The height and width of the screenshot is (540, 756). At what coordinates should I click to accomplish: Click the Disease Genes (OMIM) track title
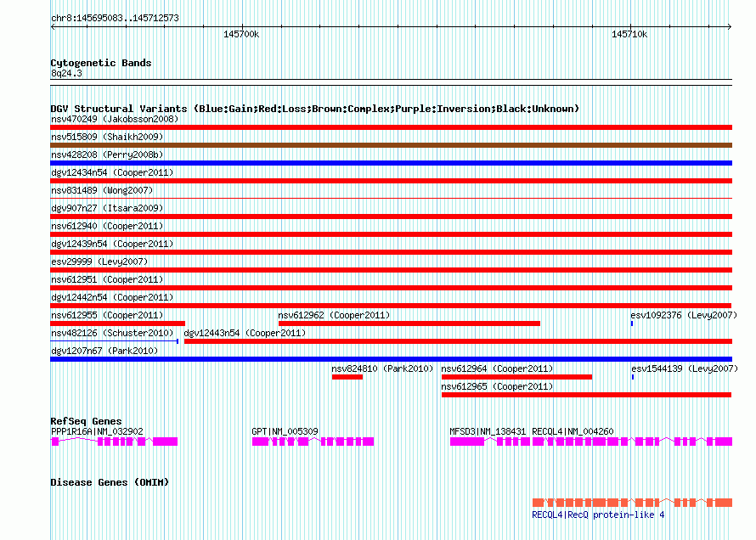tap(110, 482)
